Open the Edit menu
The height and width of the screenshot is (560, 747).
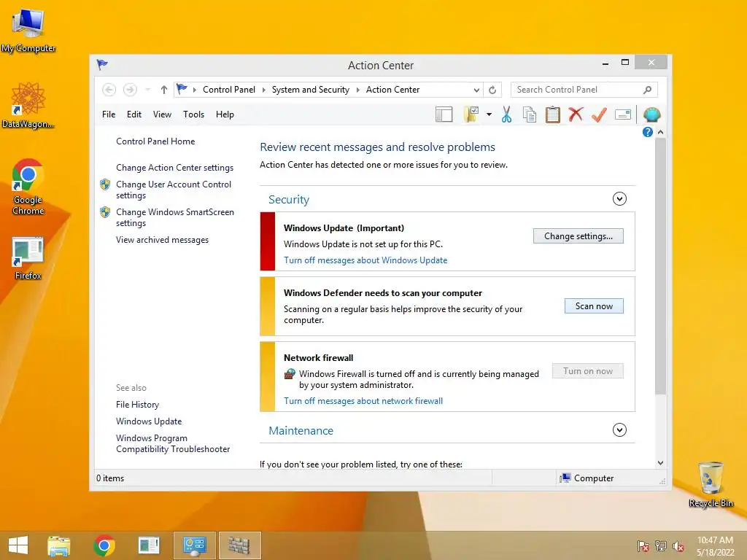[x=134, y=114]
